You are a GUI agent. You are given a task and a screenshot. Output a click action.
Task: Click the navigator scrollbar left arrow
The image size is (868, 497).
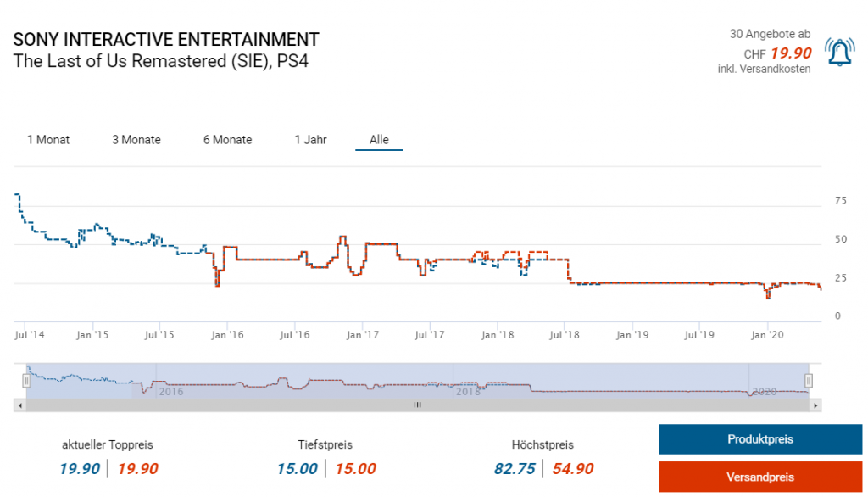19,406
